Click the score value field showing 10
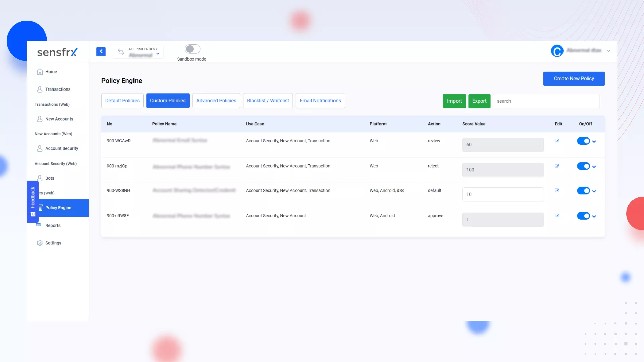Viewport: 644px width, 362px height. [502, 194]
